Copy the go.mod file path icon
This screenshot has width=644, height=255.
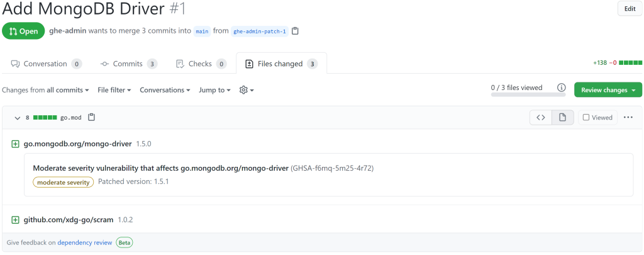pyautogui.click(x=92, y=117)
